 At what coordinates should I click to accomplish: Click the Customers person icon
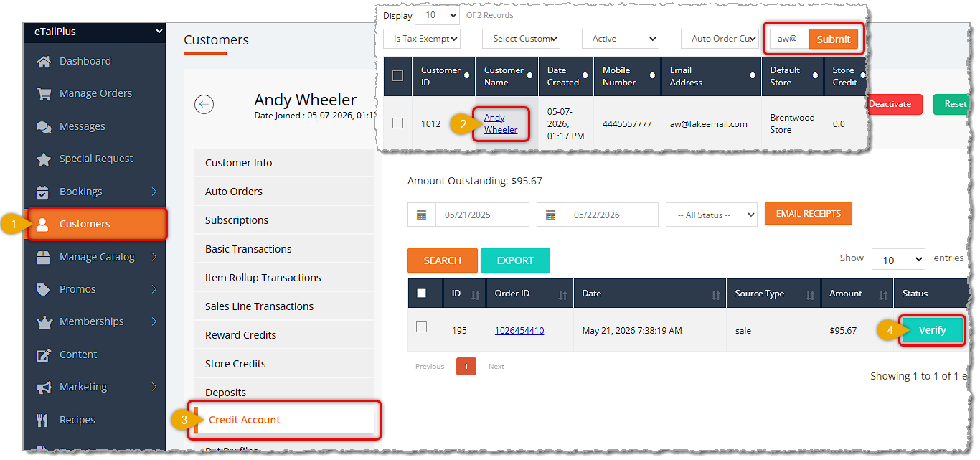tap(42, 225)
